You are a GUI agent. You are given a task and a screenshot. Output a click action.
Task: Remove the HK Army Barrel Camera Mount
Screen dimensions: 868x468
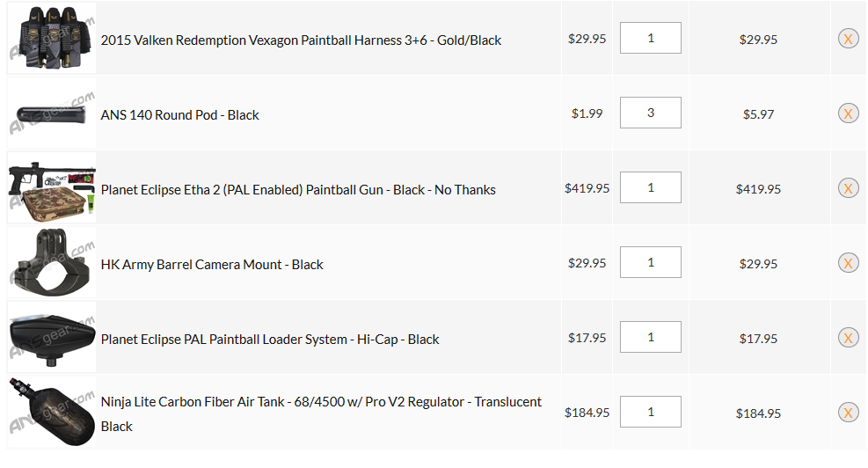pyautogui.click(x=848, y=263)
